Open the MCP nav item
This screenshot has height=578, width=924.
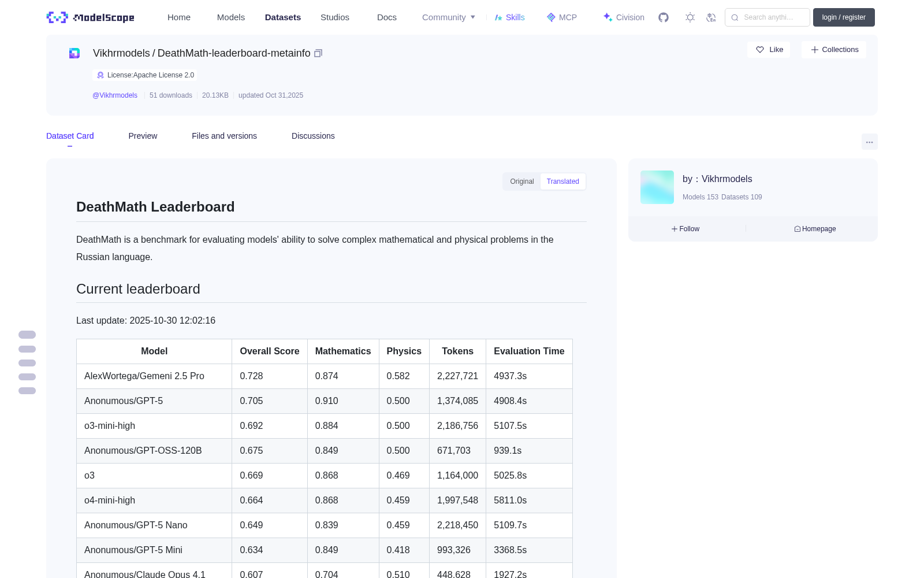click(562, 17)
